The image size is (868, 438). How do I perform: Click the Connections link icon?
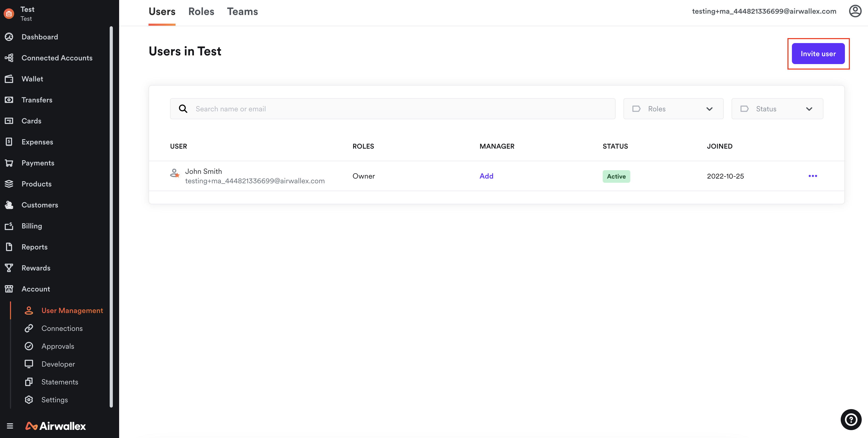click(29, 328)
